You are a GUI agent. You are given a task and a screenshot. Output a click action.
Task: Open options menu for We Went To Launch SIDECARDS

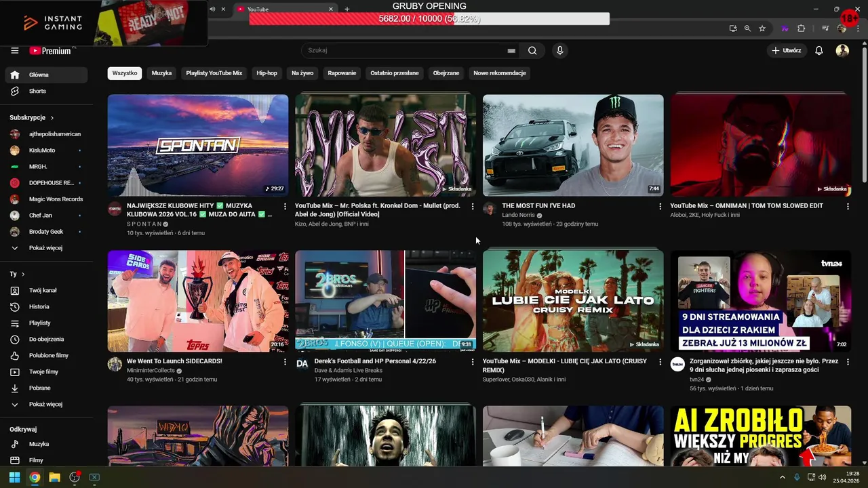click(x=285, y=362)
